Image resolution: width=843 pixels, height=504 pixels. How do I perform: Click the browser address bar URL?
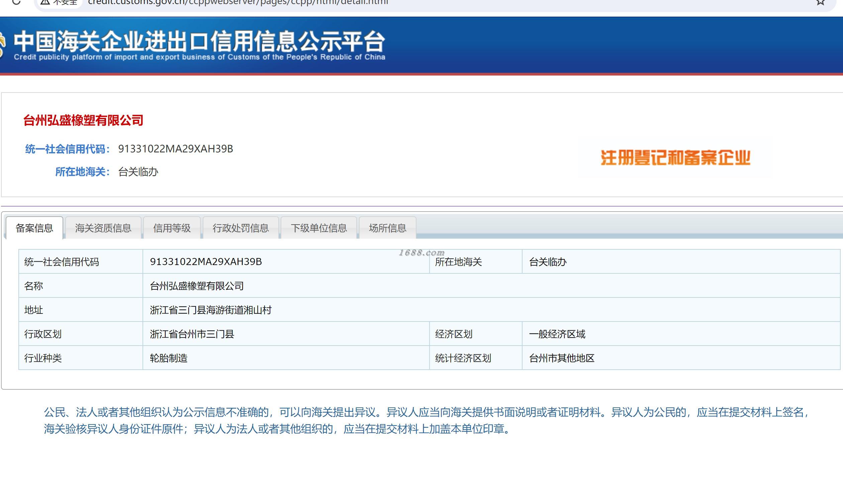pos(238,2)
